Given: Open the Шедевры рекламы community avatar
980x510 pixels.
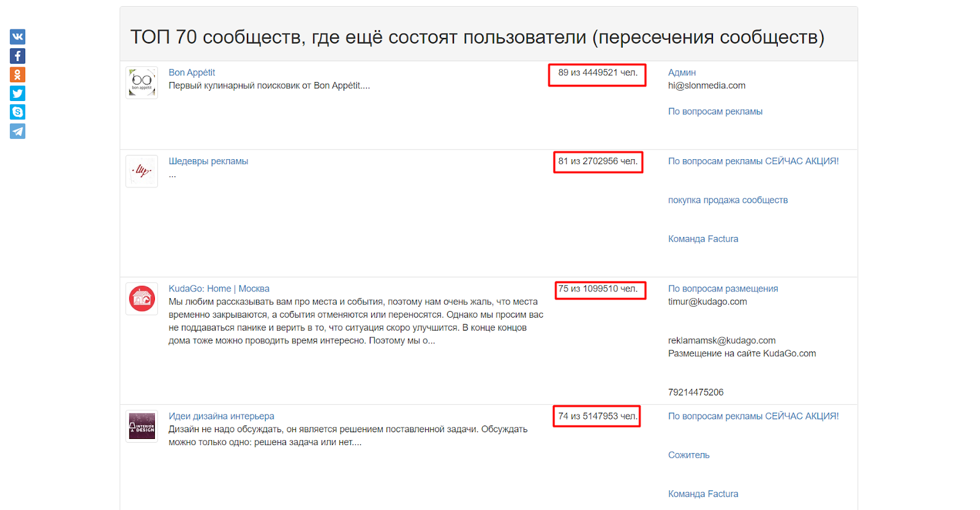Looking at the screenshot, I should point(141,171).
